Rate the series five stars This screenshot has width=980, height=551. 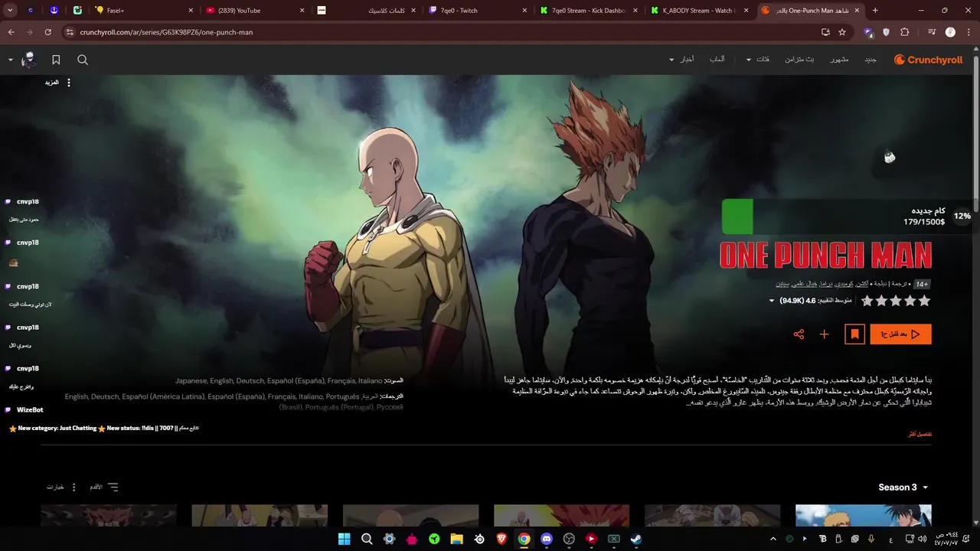click(867, 301)
